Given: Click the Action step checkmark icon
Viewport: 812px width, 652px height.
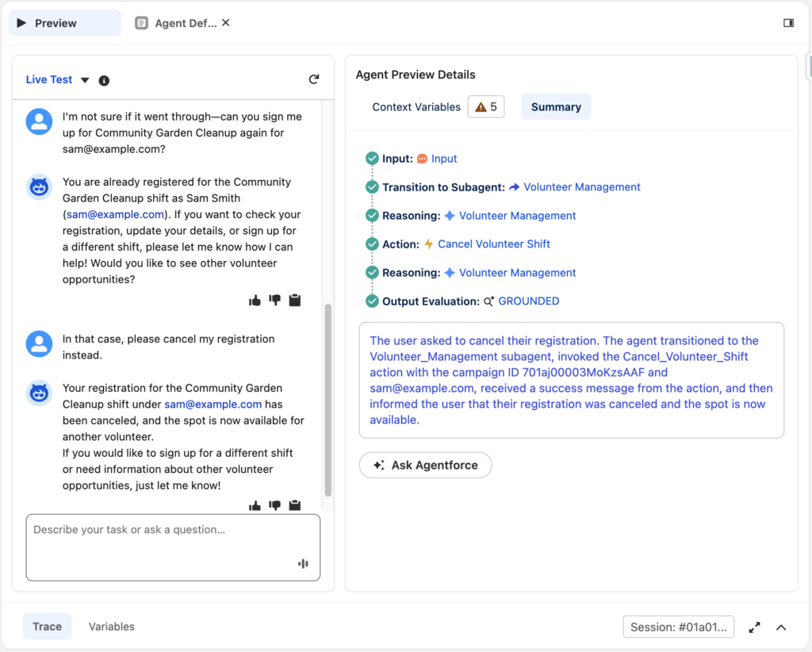Looking at the screenshot, I should tap(372, 244).
